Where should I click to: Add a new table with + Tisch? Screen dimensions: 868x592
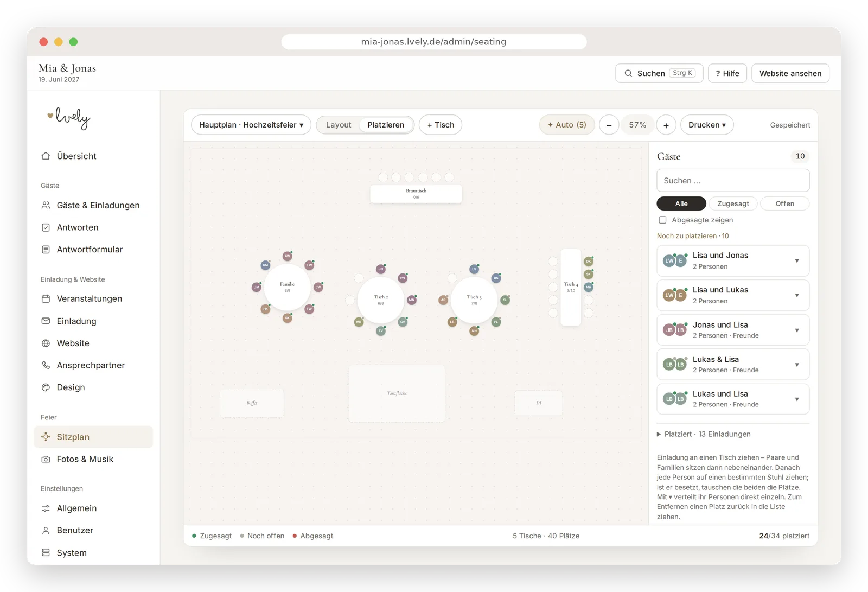pyautogui.click(x=441, y=125)
